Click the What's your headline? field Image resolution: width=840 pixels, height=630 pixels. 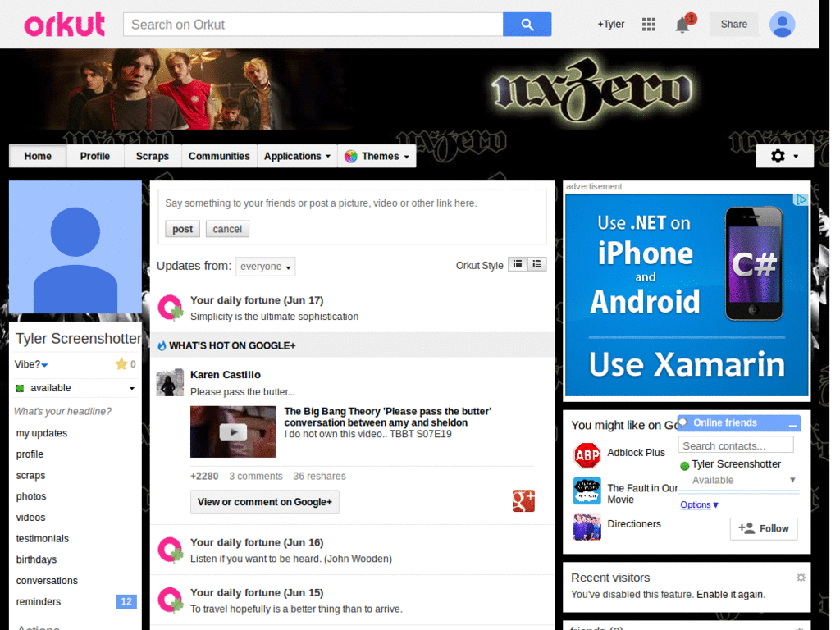pos(62,412)
